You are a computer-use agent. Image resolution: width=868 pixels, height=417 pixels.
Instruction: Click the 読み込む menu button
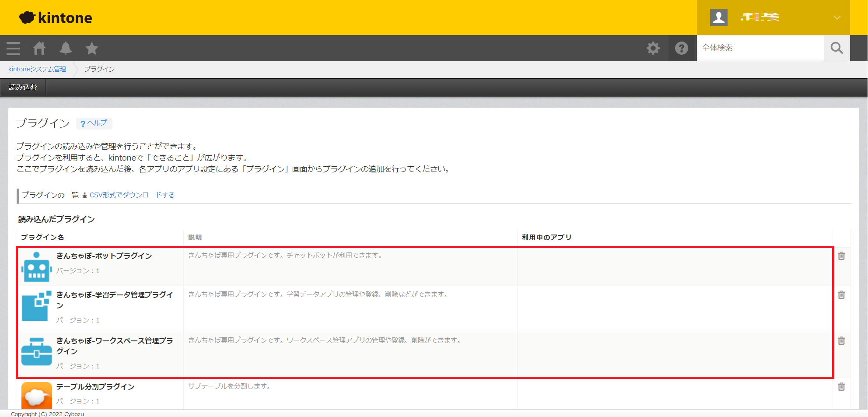pos(23,88)
